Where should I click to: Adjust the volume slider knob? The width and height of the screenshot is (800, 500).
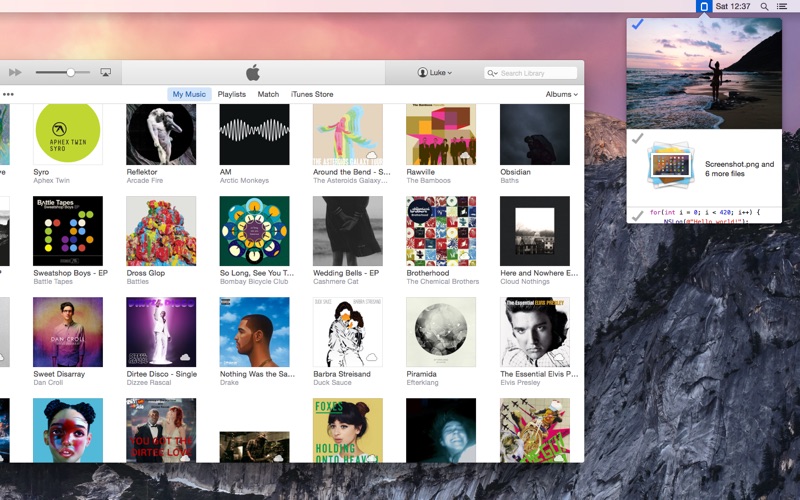pos(71,72)
